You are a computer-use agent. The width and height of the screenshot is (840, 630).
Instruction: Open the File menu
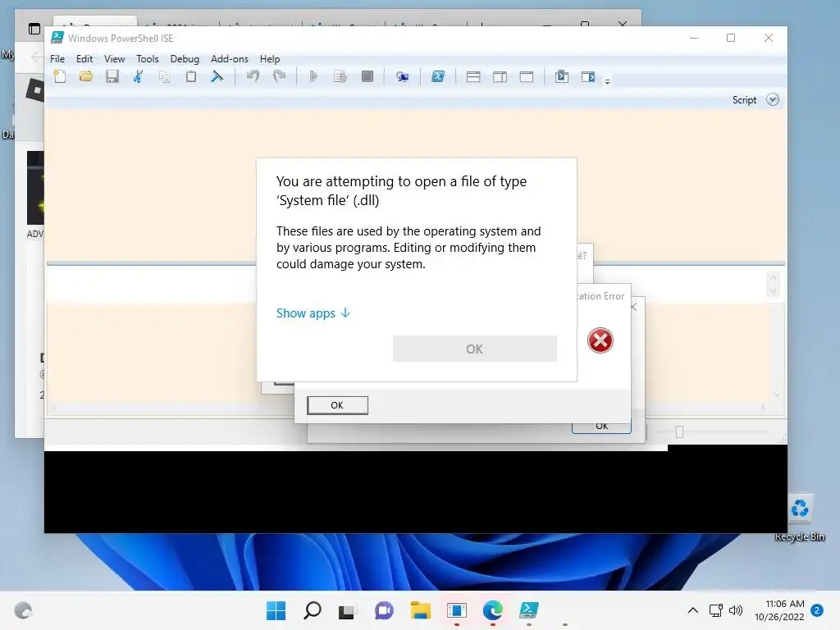pyautogui.click(x=57, y=59)
